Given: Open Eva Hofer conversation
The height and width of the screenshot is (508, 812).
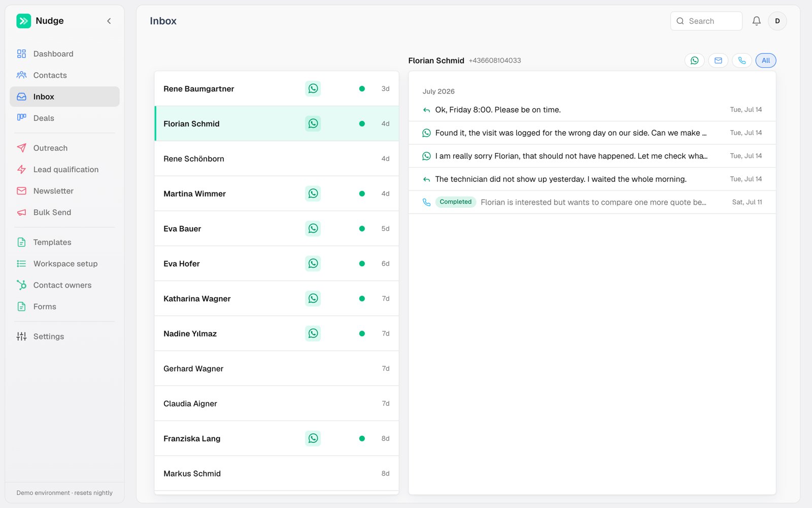Looking at the screenshot, I should 277,264.
